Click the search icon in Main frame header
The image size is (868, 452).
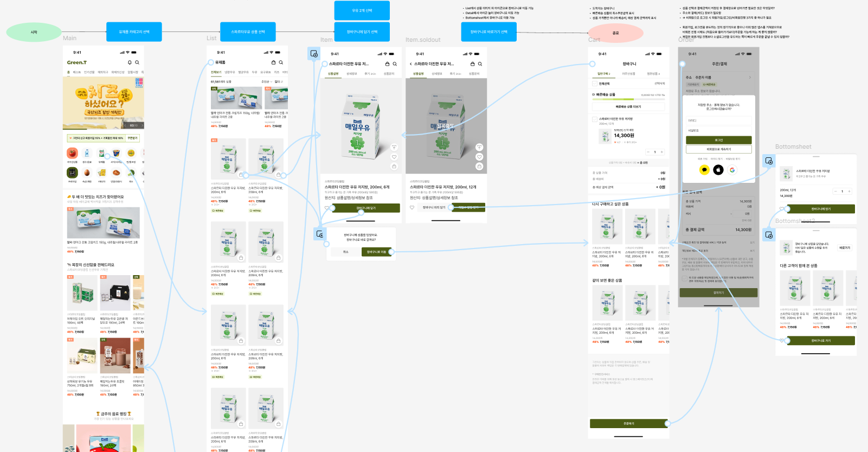tap(137, 62)
